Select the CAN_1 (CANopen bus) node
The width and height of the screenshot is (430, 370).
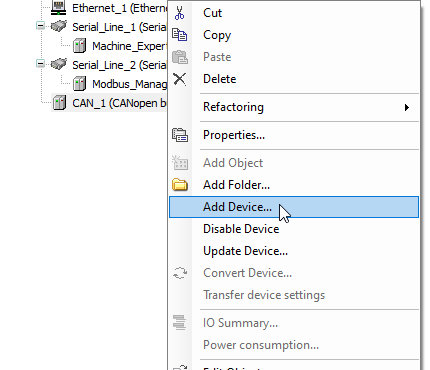(x=119, y=103)
